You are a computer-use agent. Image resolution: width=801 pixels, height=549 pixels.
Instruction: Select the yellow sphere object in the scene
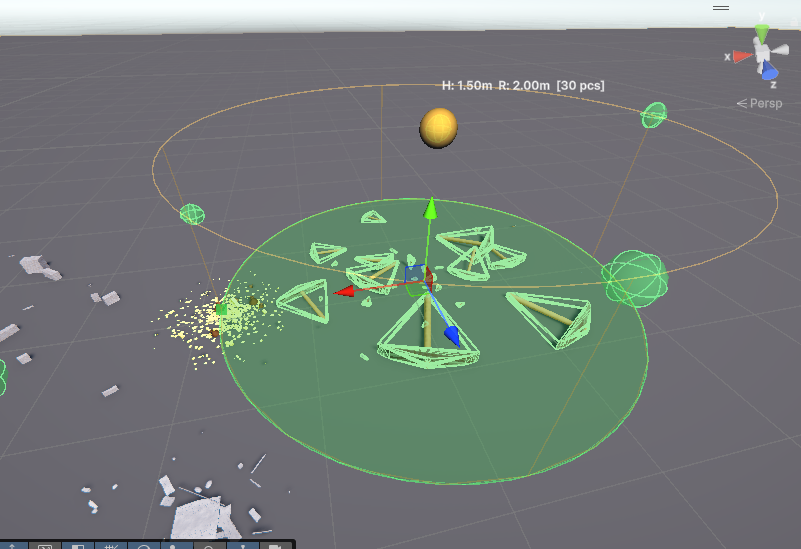(438, 127)
